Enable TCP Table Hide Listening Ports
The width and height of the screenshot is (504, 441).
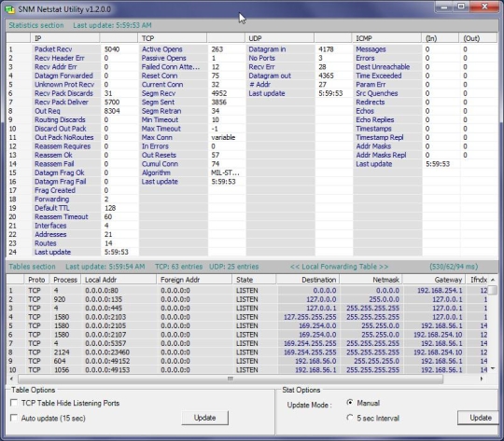(x=14, y=403)
